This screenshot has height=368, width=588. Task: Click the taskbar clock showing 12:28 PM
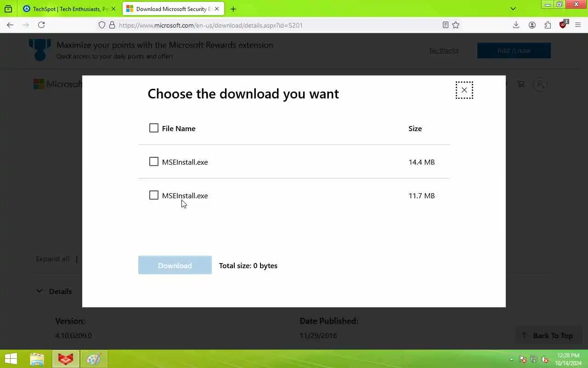[568, 359]
